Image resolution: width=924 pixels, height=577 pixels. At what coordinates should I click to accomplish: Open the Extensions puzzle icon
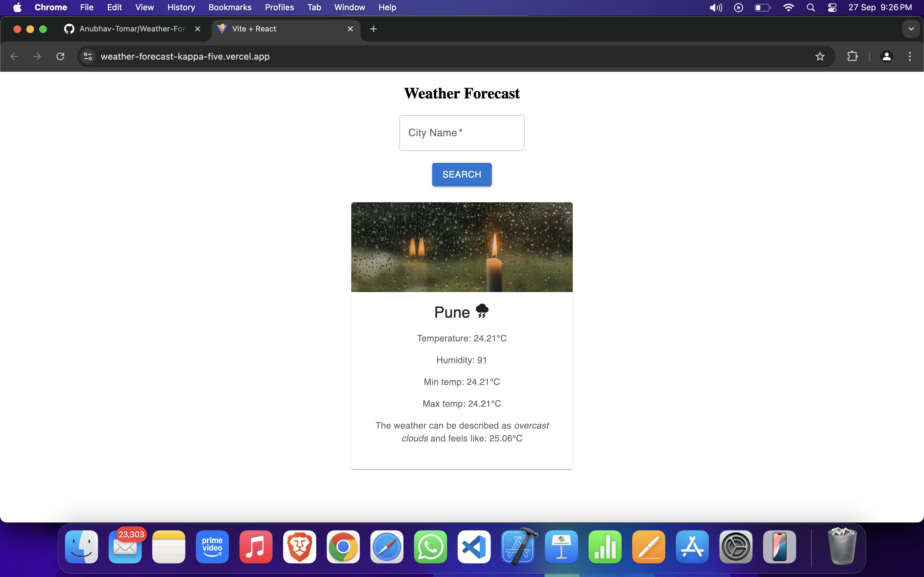(x=852, y=56)
